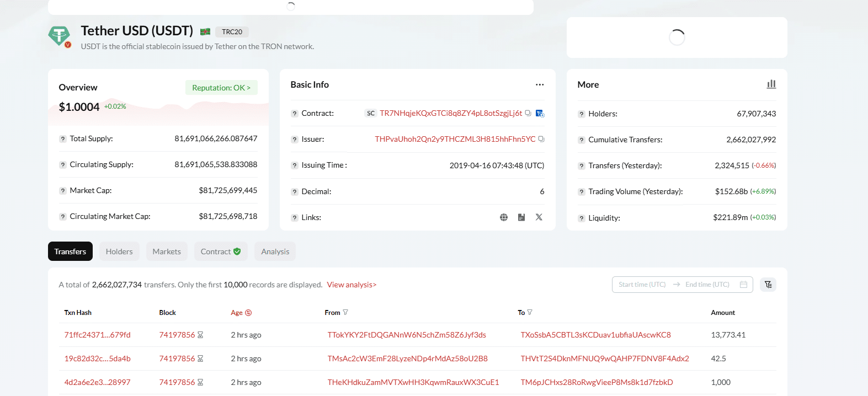Screen dimensions: 868x396
Task: Click the filter icon button beside date range
Action: click(768, 285)
